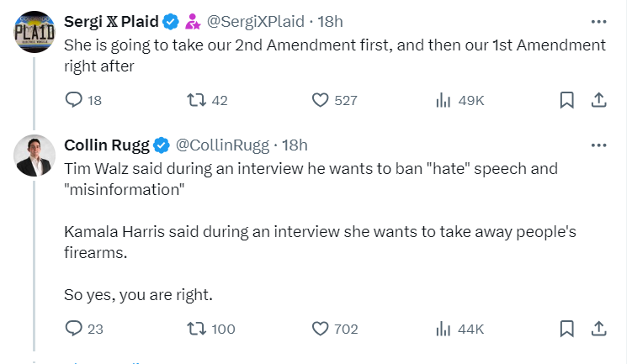Like Sergi X Plaid's tweet

coord(320,100)
